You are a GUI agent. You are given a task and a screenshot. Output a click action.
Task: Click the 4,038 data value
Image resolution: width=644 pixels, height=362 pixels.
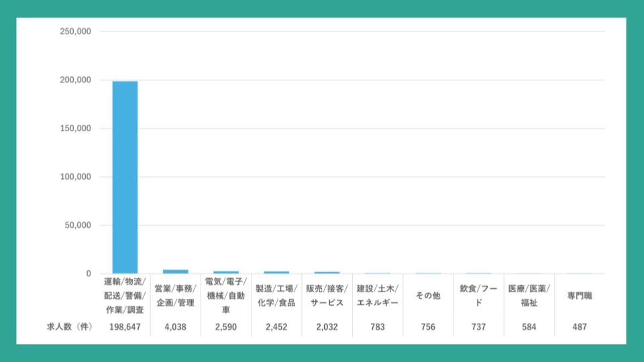pyautogui.click(x=175, y=327)
